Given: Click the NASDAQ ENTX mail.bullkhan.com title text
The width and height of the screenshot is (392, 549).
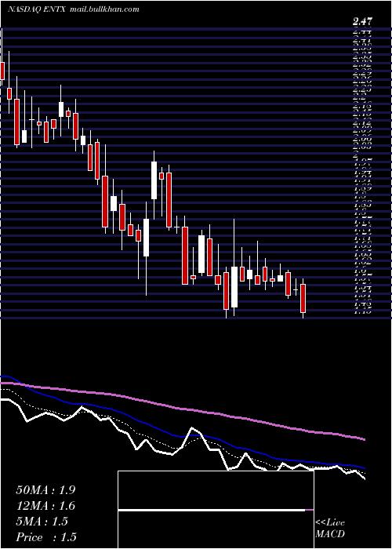Looking at the screenshot, I should (74, 9).
